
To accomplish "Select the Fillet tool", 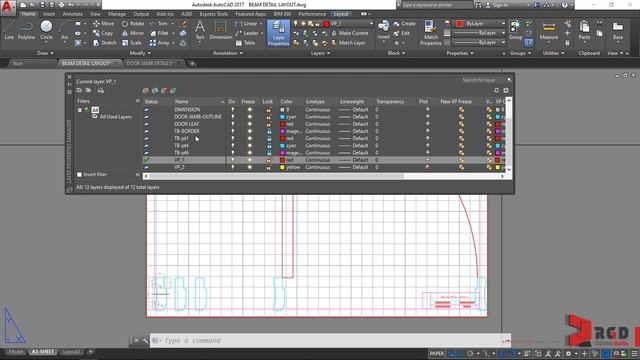I will [x=159, y=33].
